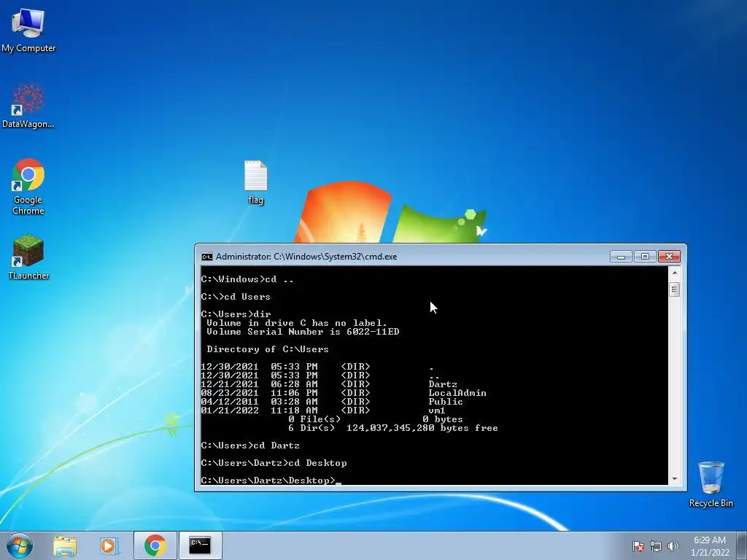Open Windows Explorer from the taskbar
747x560 pixels.
[x=65, y=545]
